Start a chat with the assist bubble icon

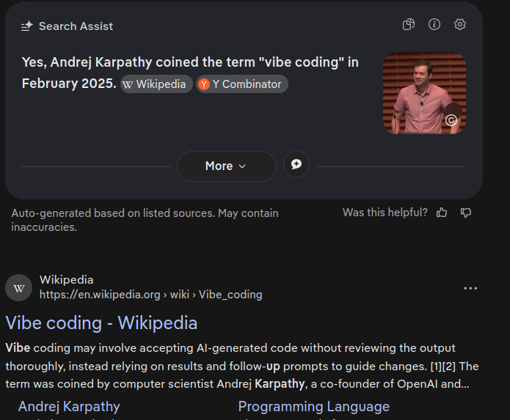pyautogui.click(x=296, y=164)
